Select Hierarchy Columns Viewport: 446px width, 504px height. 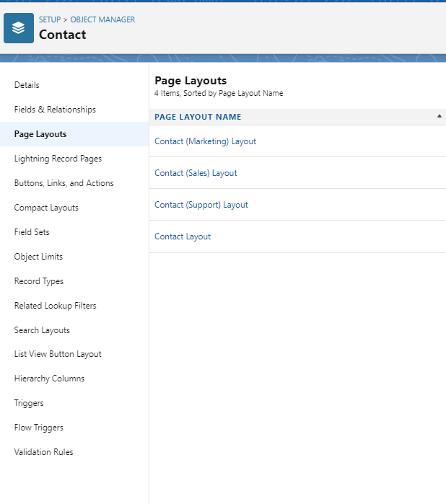(49, 379)
